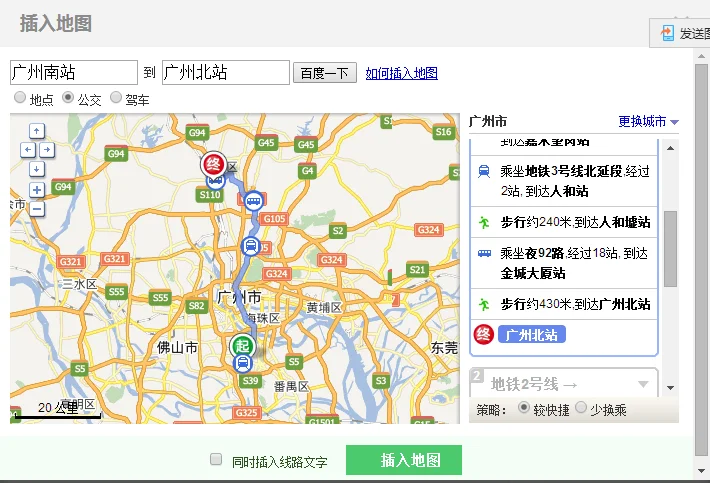This screenshot has width=710, height=483.
Task: Choose the 少换乘 strategy radio
Action: 581,407
